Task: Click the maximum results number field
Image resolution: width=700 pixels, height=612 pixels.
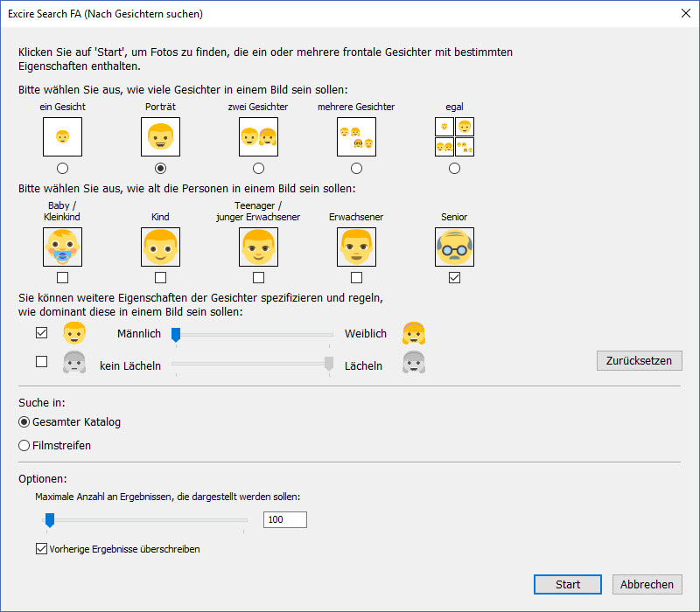Action: coord(284,520)
